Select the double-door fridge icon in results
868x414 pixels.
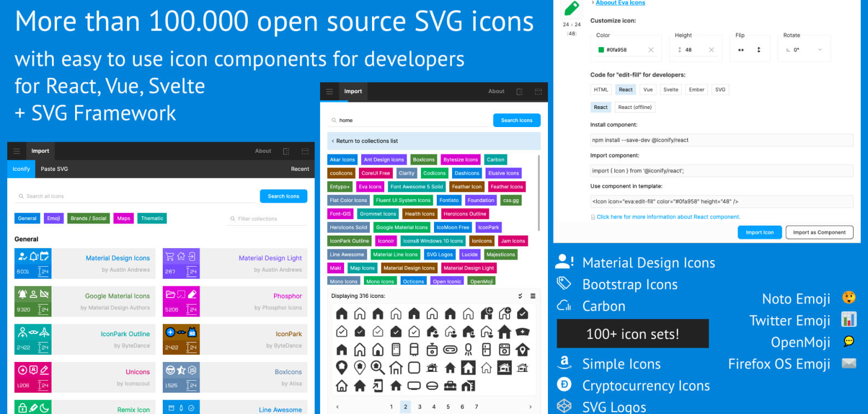pos(486,349)
